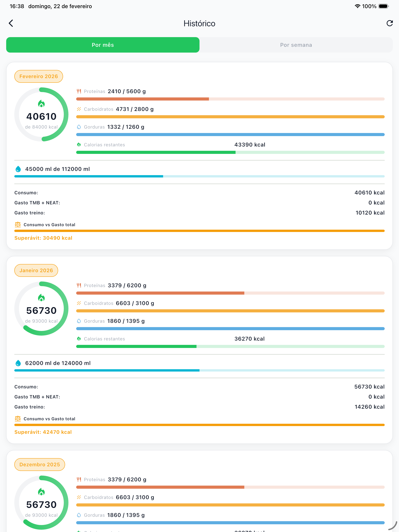This screenshot has height=532, width=399.
Task: Tap balance scale icon in Janeiro 2026 card
Action: click(18, 419)
